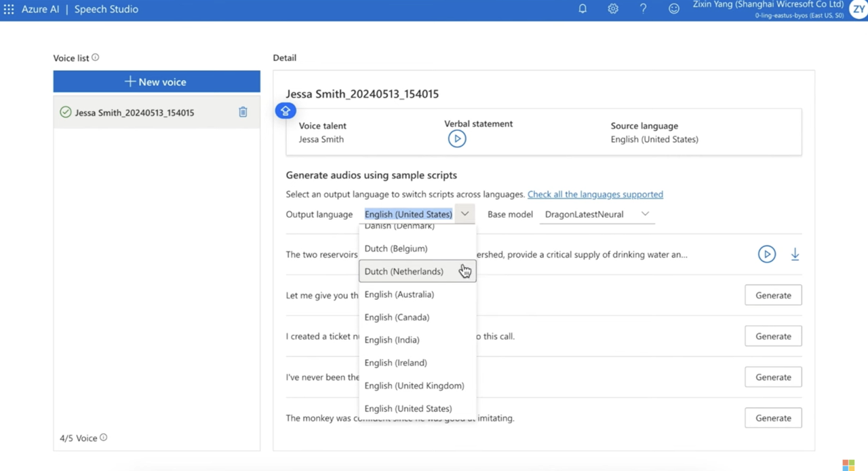Image resolution: width=868 pixels, height=471 pixels.
Task: Download the reservoirs sample audio
Action: point(795,255)
